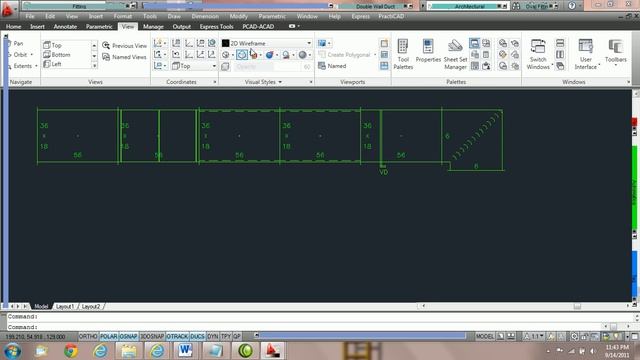Click the blue sphere visual style icon

tap(269, 55)
